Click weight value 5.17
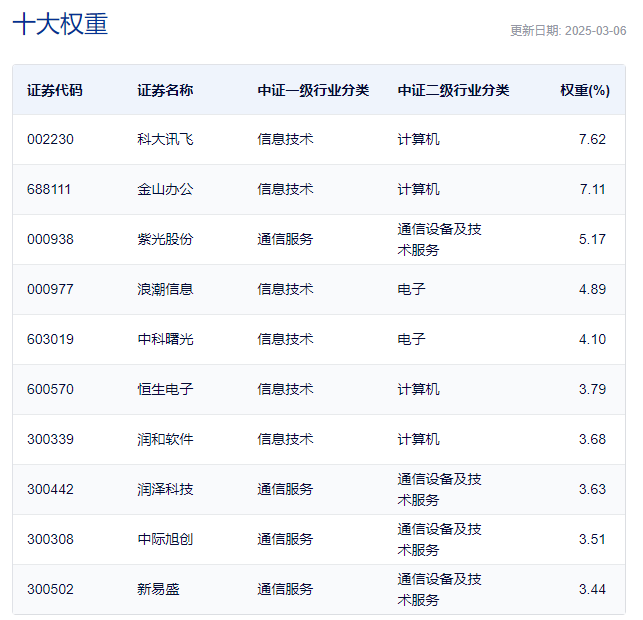Viewport: 643px width, 620px height. [x=592, y=239]
